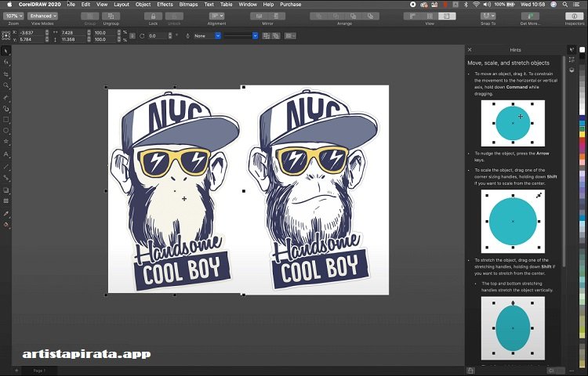Screen dimensions: 588x376
Task: Open the Effects menu
Action: [165, 5]
